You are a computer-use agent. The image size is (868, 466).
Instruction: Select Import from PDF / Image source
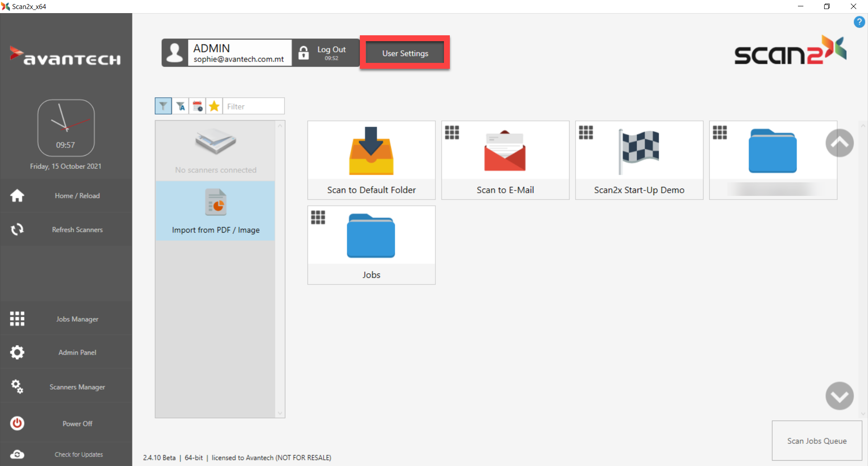[216, 211]
